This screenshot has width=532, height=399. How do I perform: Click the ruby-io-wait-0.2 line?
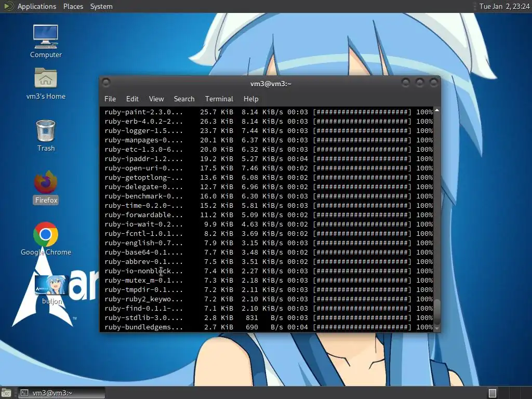point(269,224)
